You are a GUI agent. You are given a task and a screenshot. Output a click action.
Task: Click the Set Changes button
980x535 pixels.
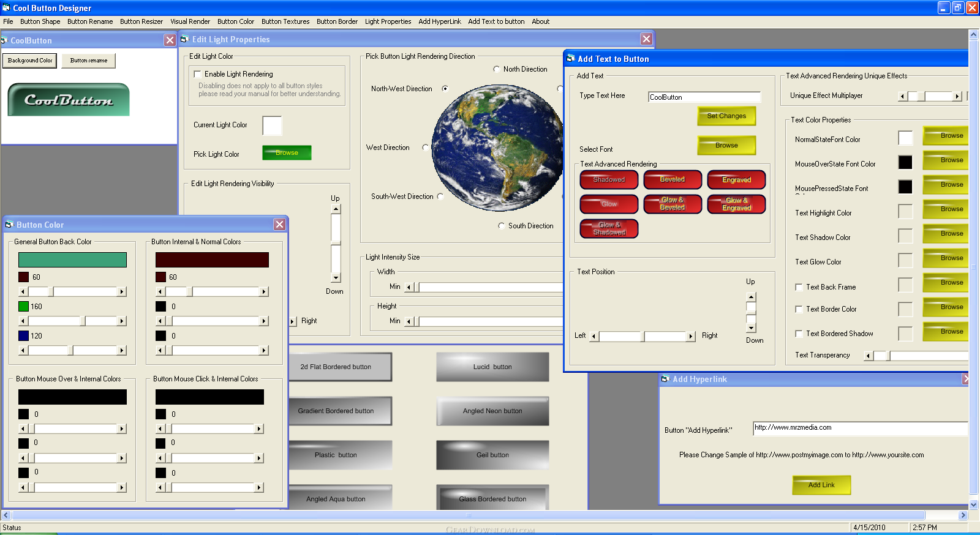click(x=726, y=116)
